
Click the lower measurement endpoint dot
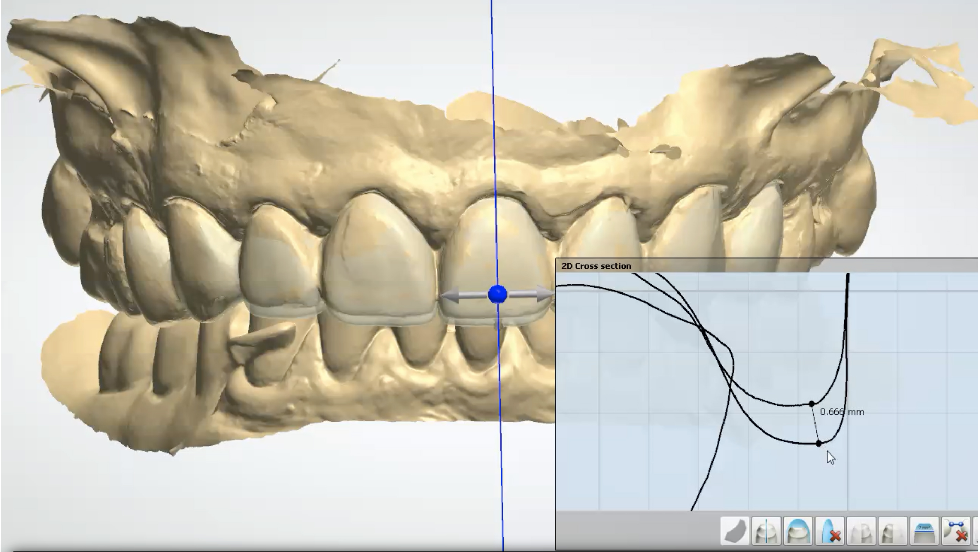819,443
